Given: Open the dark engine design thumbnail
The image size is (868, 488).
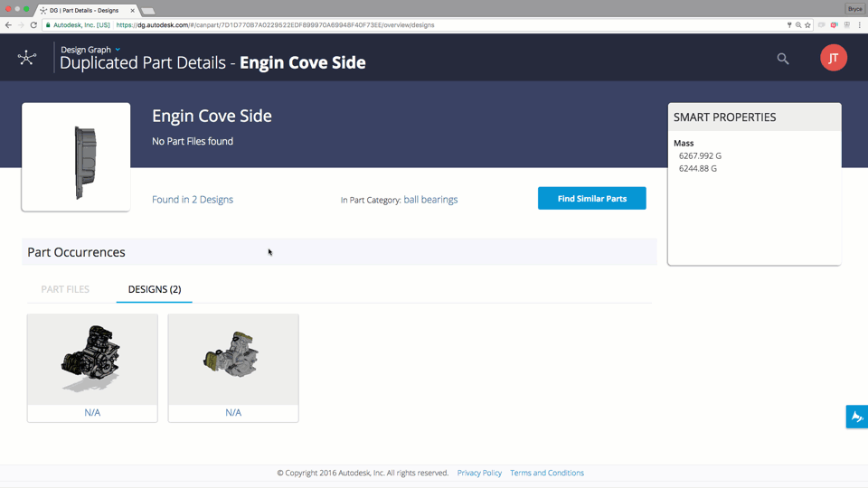Looking at the screenshot, I should [92, 359].
